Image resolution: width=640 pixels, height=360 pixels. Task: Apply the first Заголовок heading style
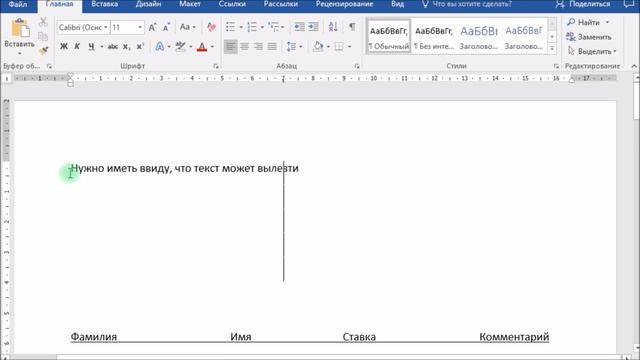(x=478, y=36)
